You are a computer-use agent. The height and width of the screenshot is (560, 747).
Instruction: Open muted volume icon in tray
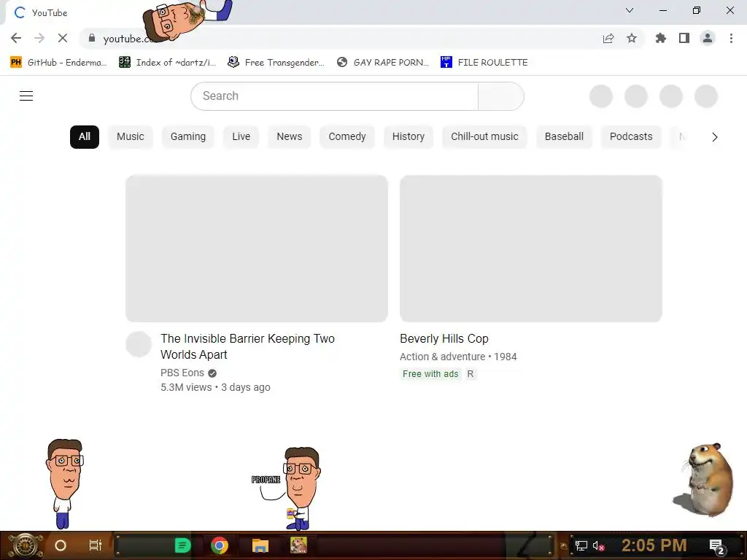[599, 546]
